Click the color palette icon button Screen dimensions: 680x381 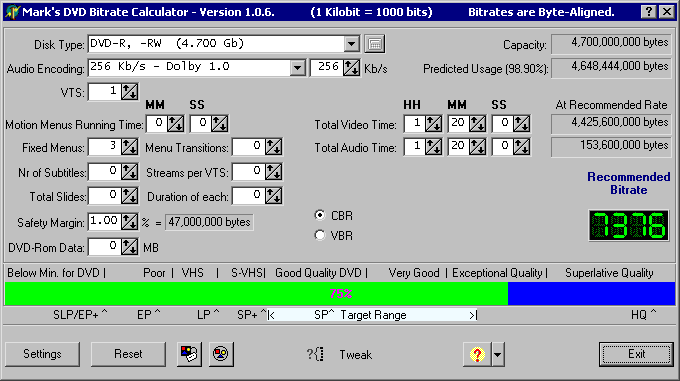189,354
